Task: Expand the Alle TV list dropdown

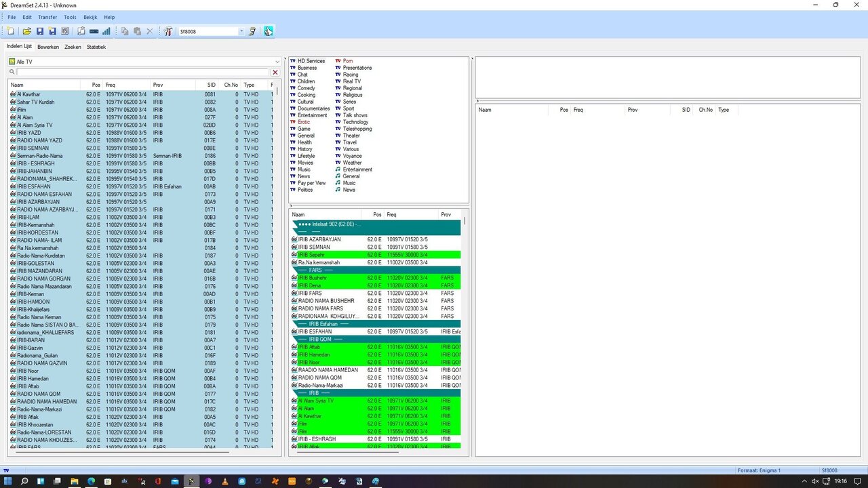Action: [x=277, y=62]
